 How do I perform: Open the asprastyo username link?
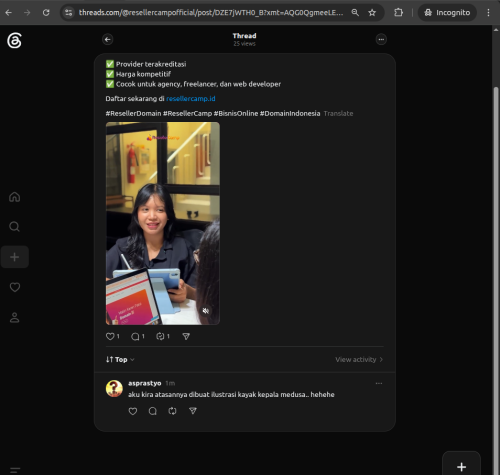(145, 383)
